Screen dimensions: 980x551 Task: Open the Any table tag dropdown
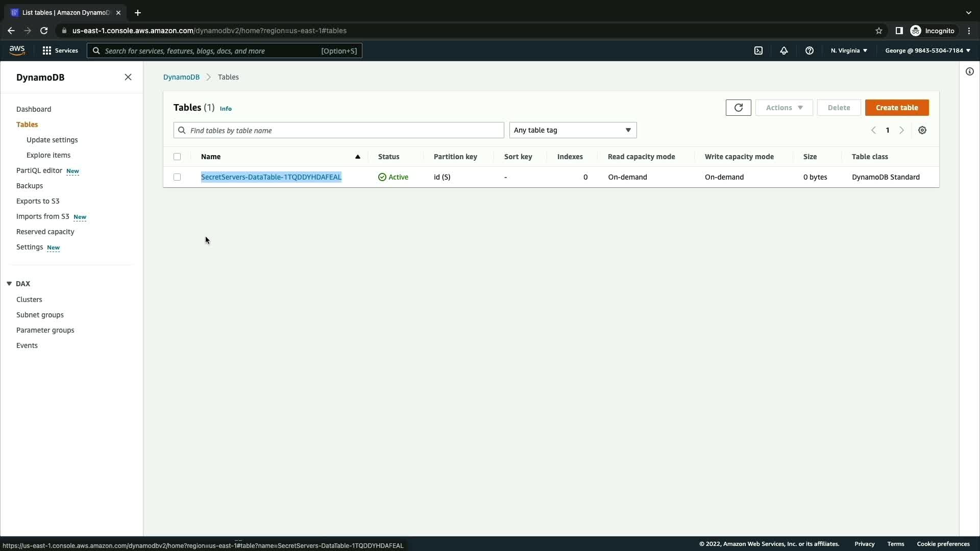tap(572, 130)
